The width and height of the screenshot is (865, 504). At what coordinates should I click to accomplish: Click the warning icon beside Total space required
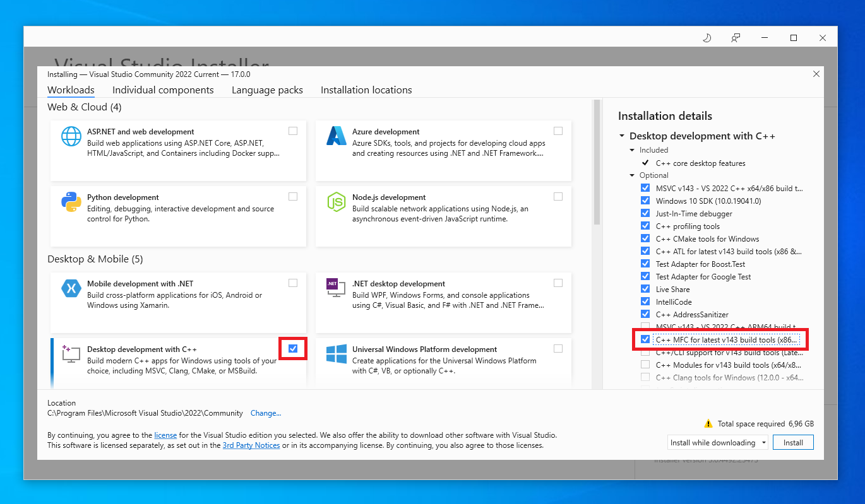[709, 424]
